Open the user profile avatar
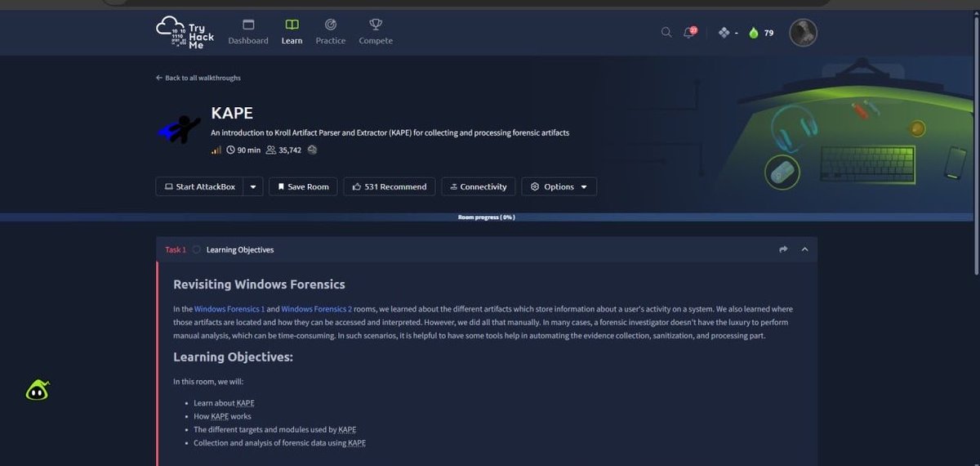980x466 pixels. coord(803,33)
